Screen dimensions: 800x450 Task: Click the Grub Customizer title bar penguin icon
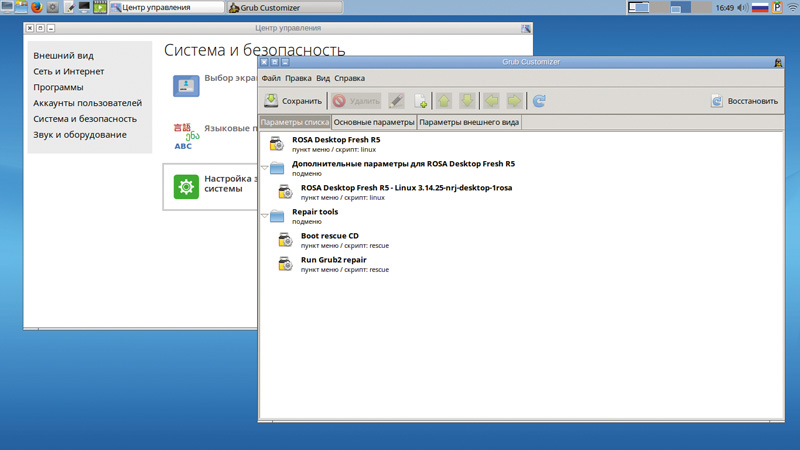click(x=778, y=62)
